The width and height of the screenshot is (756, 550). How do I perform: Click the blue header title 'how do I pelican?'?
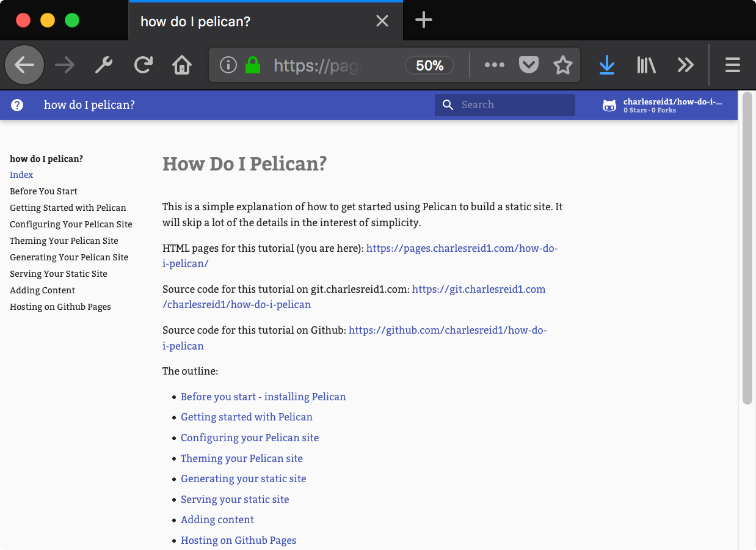pos(89,105)
